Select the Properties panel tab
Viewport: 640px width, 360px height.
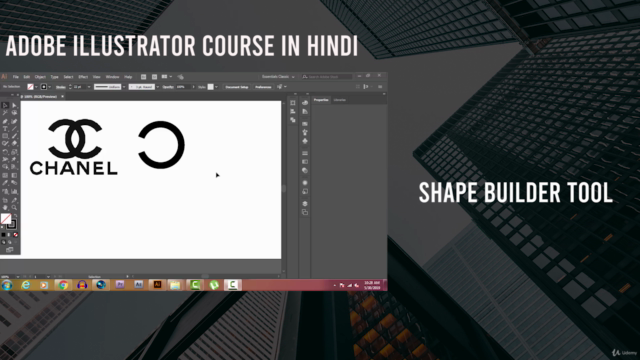[321, 100]
